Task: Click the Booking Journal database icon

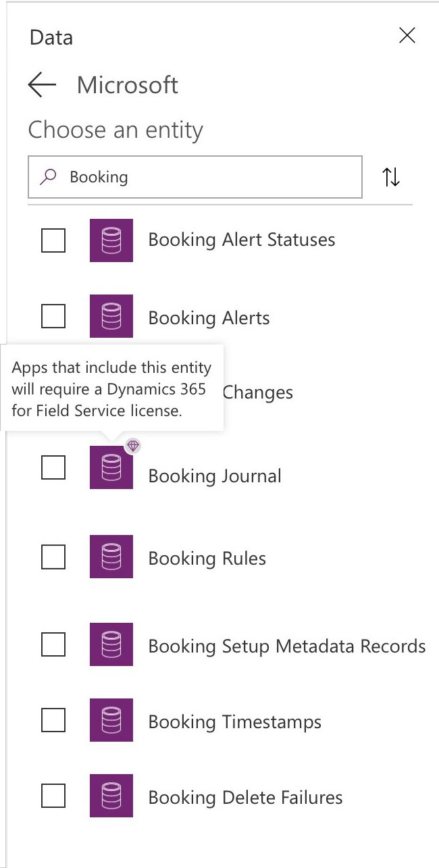Action: 111,467
